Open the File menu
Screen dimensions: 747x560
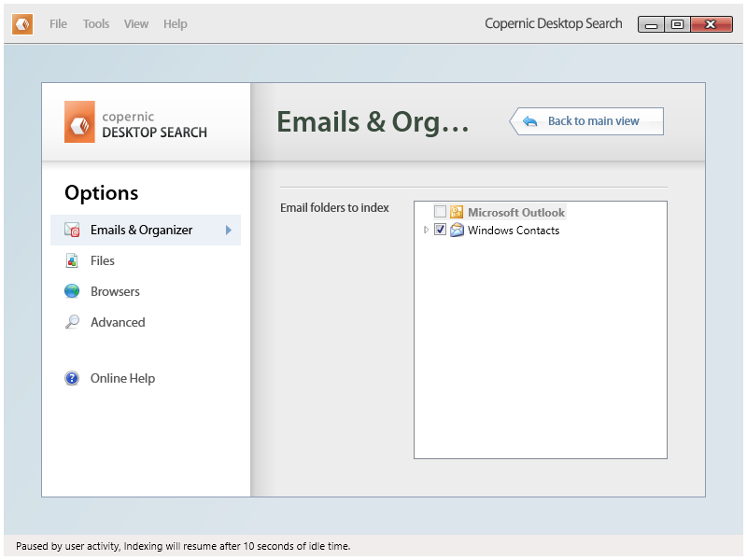pos(58,24)
